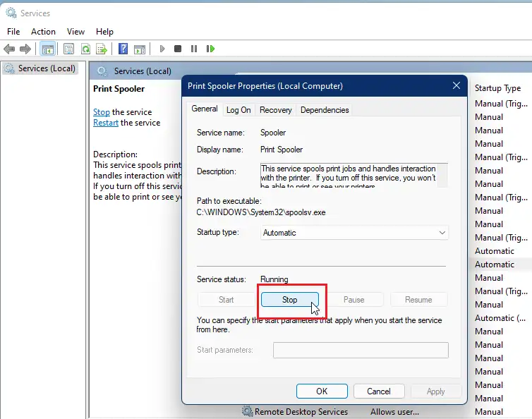Click the Forward arrow toolbar icon
The image size is (532, 419).
[25, 49]
